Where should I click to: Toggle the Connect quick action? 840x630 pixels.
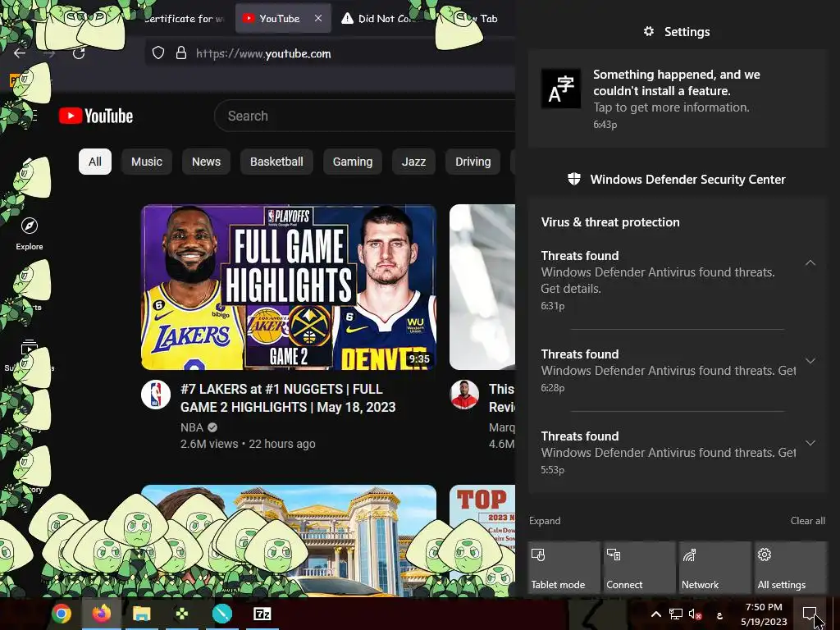click(x=639, y=568)
